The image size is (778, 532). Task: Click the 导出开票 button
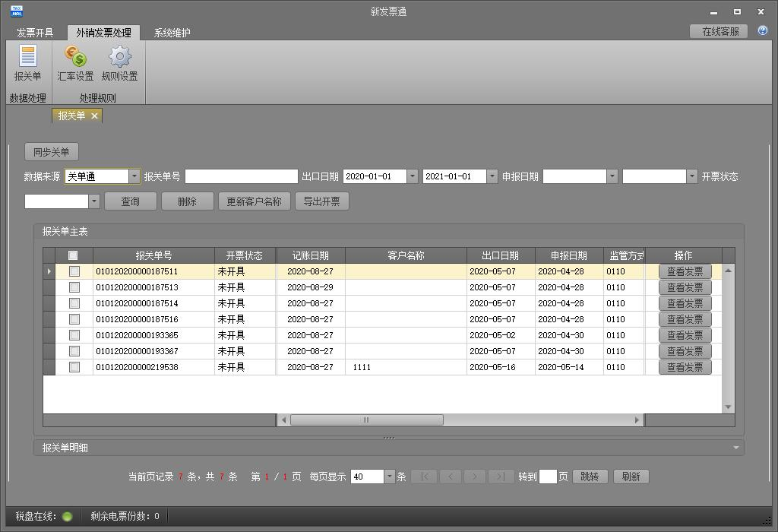tap(321, 201)
